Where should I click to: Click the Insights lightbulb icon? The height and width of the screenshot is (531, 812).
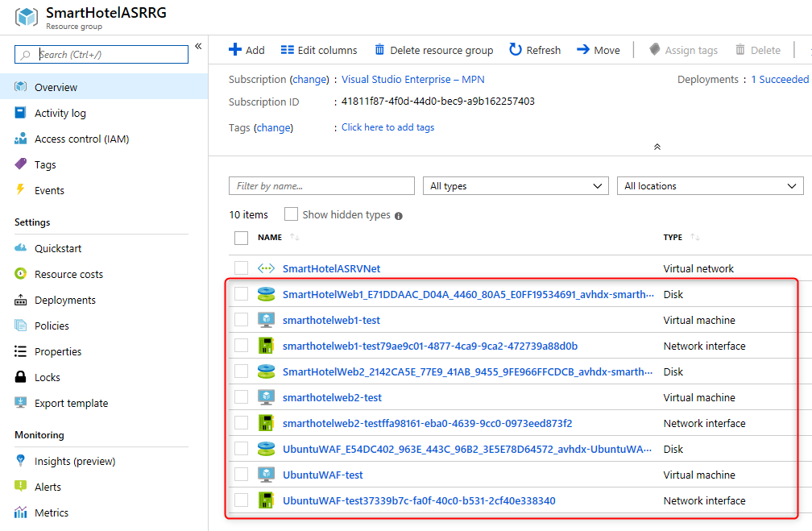[20, 460]
